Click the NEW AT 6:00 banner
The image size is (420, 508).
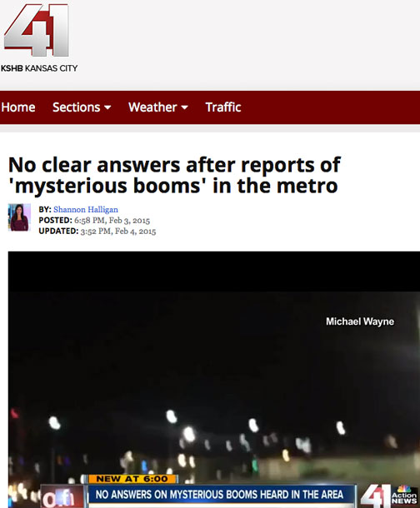[x=132, y=479]
